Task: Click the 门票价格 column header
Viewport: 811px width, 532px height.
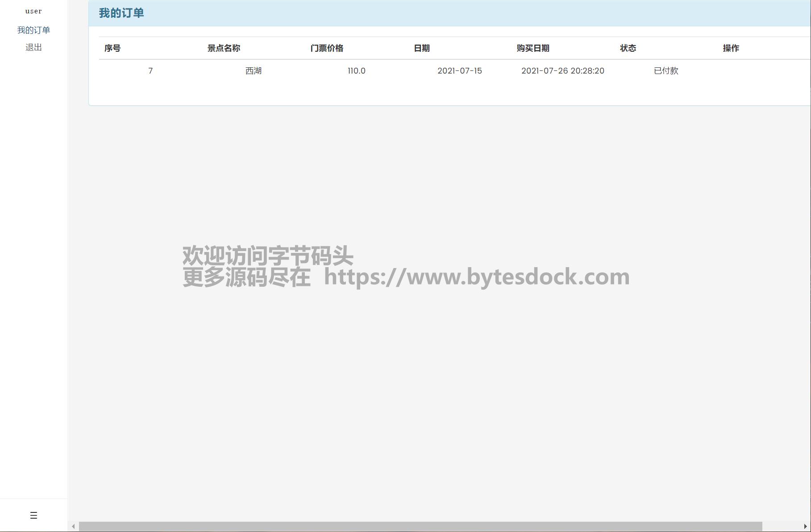Action: pyautogui.click(x=327, y=48)
